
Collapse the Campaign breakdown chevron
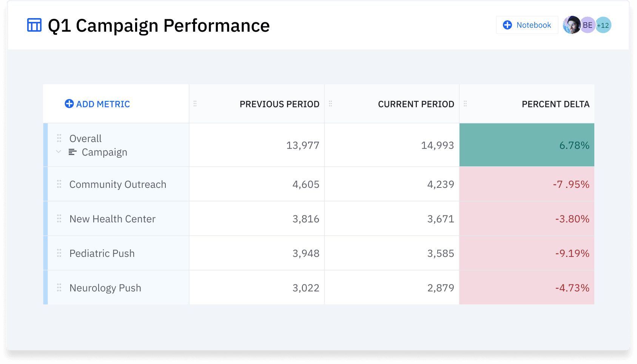click(x=59, y=152)
